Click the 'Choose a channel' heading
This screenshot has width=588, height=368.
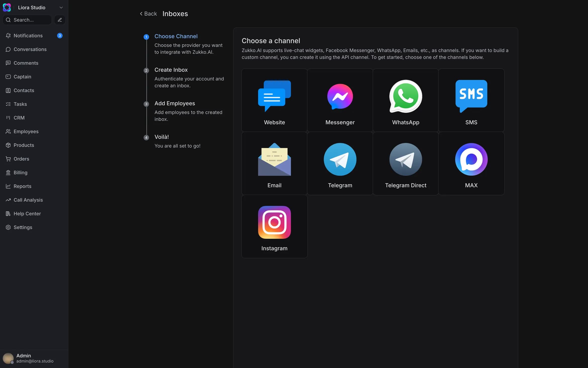pyautogui.click(x=271, y=41)
